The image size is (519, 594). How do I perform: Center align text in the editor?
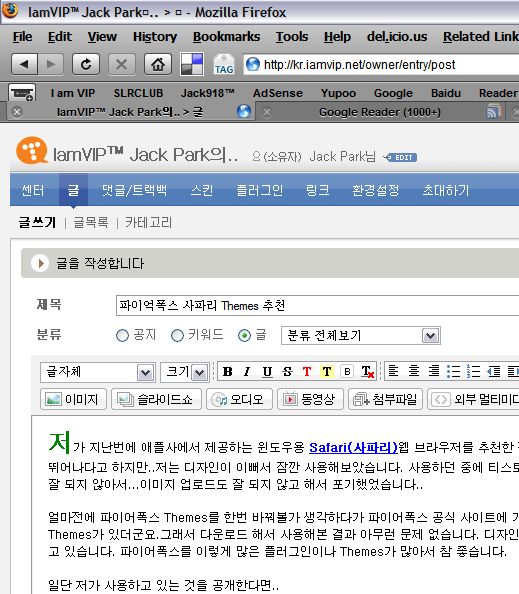pos(414,371)
